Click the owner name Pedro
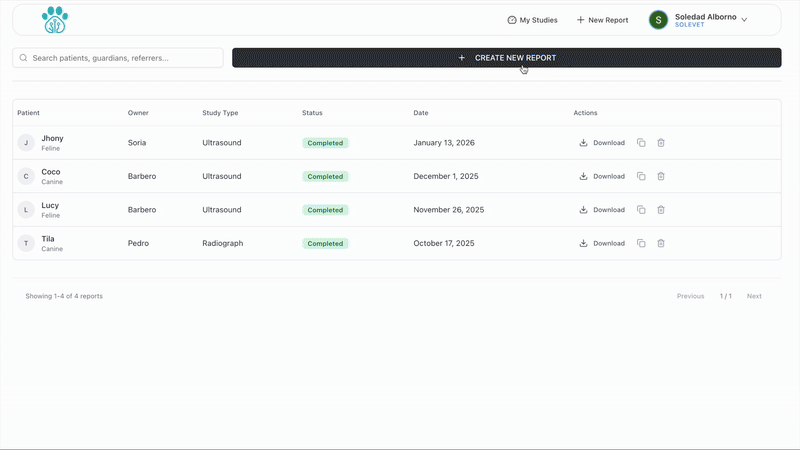This screenshot has width=800, height=450. (x=138, y=243)
